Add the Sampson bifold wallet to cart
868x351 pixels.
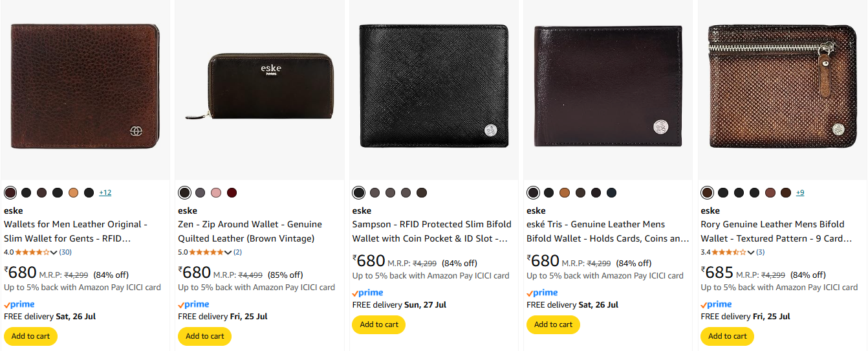[378, 324]
